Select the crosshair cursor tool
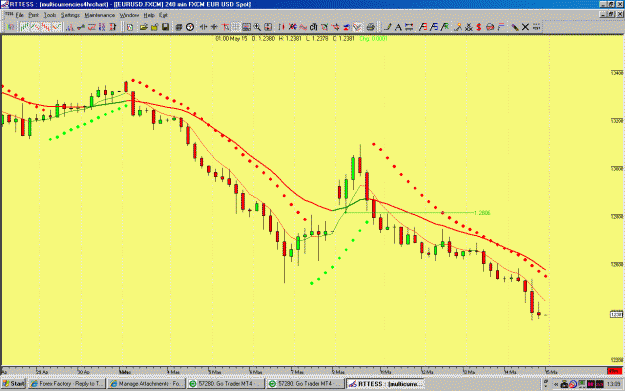The height and width of the screenshot is (391, 625). pyautogui.click(x=214, y=27)
